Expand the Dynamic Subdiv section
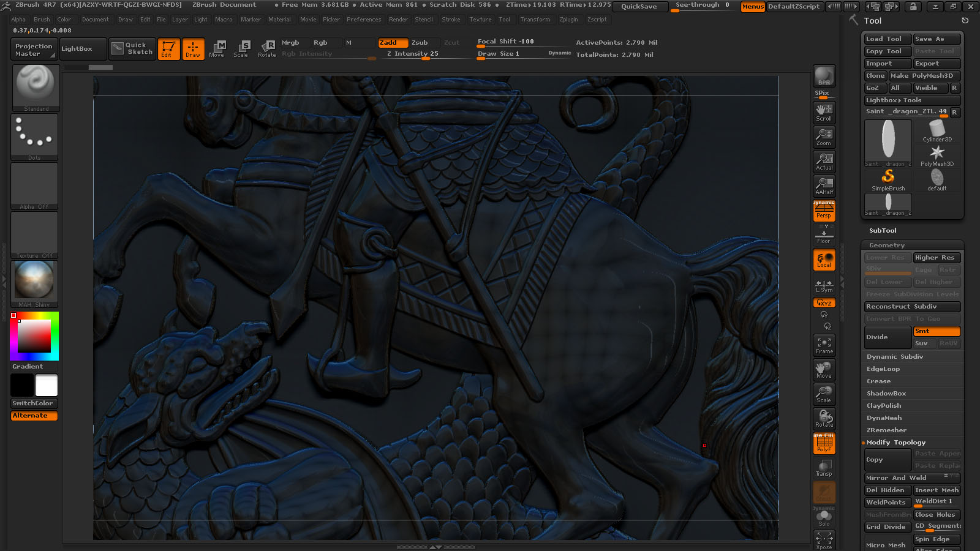 tap(894, 356)
